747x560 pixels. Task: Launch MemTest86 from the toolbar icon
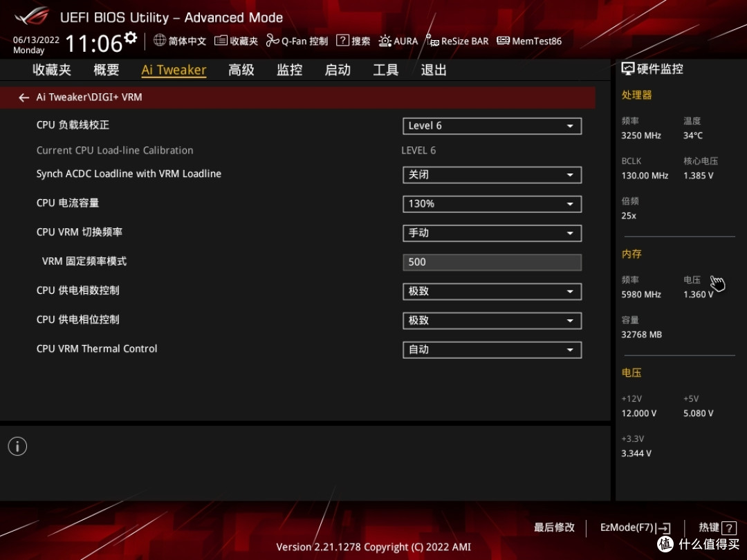point(503,41)
